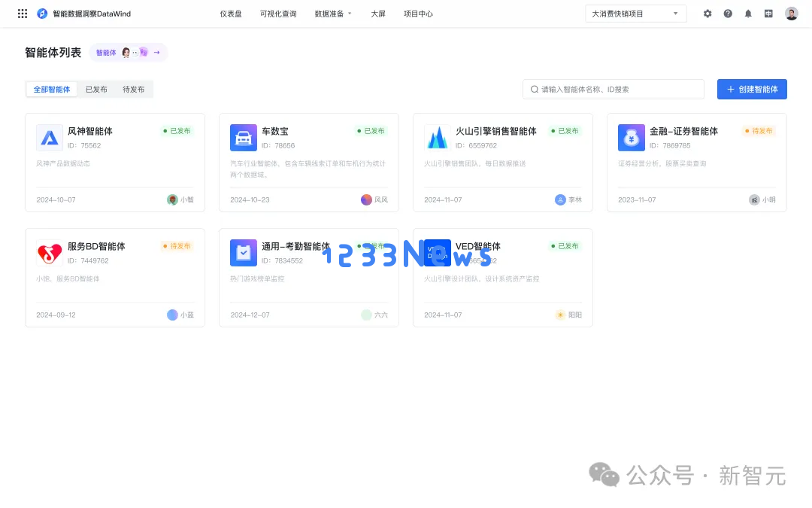Click the 阳阳 owner avatar
812x508 pixels.
click(560, 315)
